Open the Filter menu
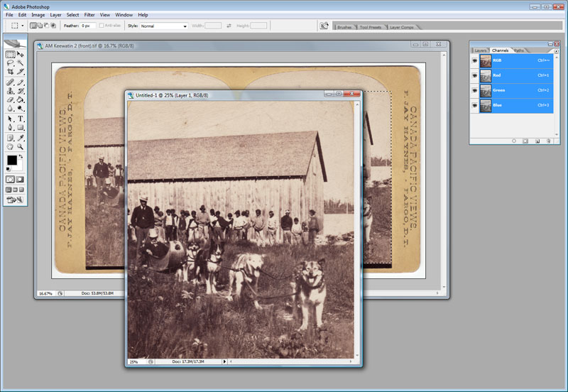The width and height of the screenshot is (568, 392). point(89,14)
